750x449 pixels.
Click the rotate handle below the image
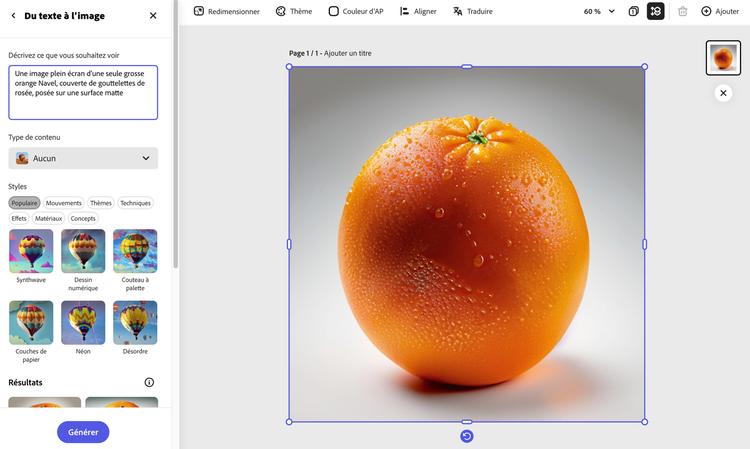[x=467, y=436]
